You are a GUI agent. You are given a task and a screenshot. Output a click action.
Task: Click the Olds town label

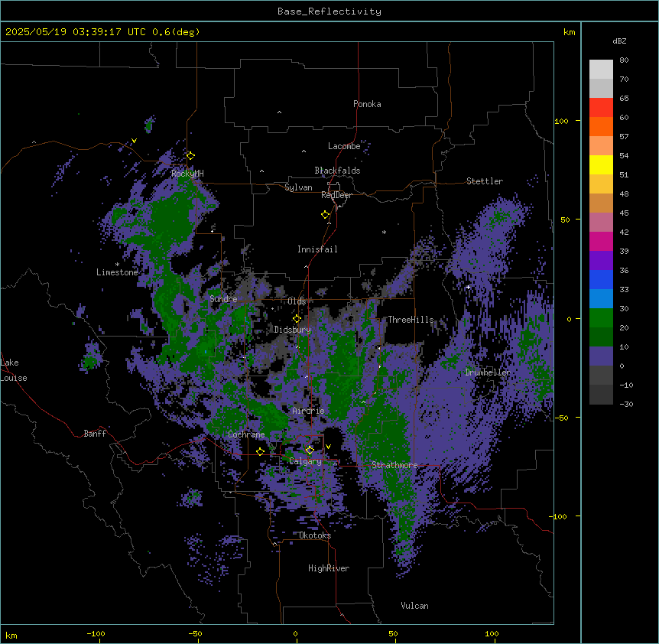coord(297,301)
